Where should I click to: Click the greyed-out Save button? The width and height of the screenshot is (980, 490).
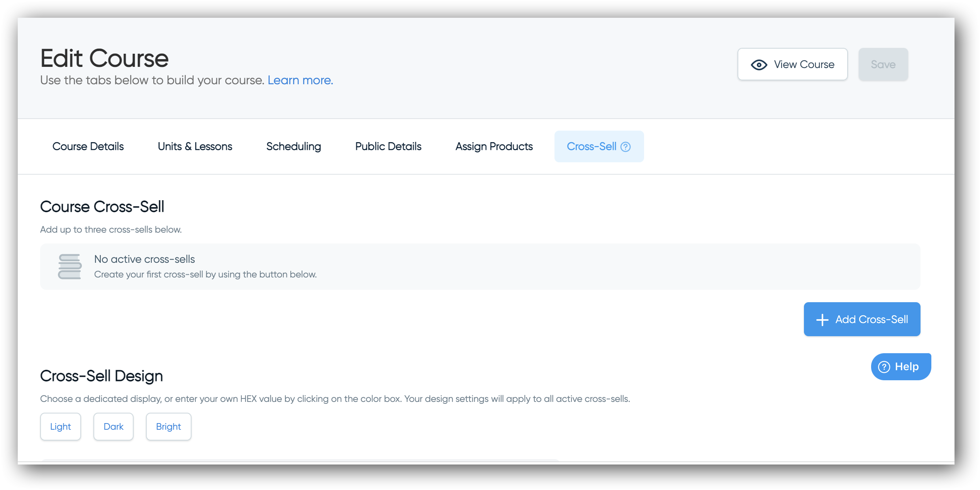coord(883,65)
